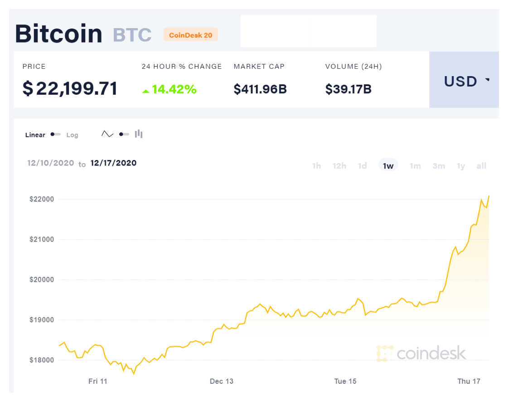Click the 12/10/2020 start date
This screenshot has width=508, height=420.
51,163
